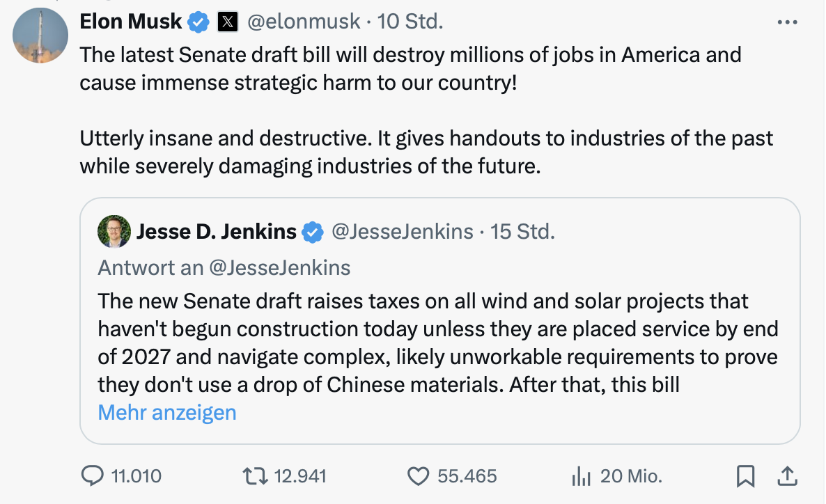
Task: Open Jesse D. Jenkins' avatar photo
Action: (114, 232)
